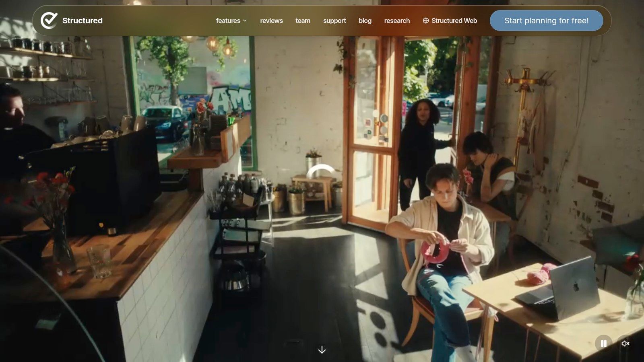
Task: Open the Structured home text link
Action: pos(82,21)
